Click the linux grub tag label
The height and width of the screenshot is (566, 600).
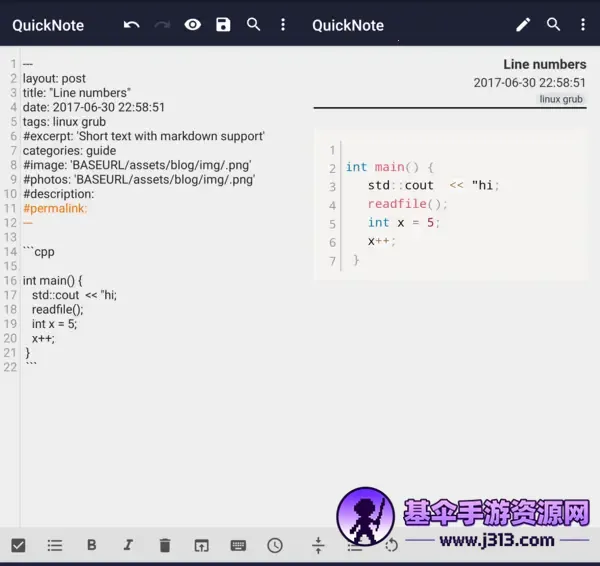click(561, 99)
